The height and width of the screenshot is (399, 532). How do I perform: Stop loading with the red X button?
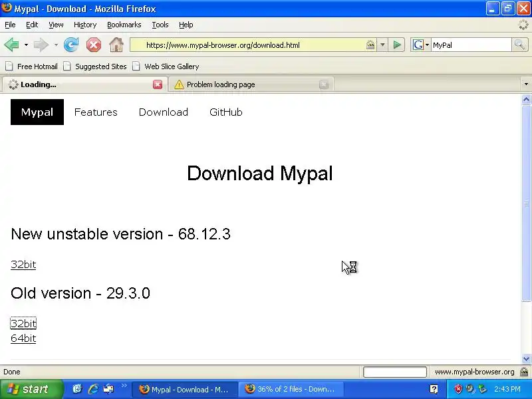[94, 45]
